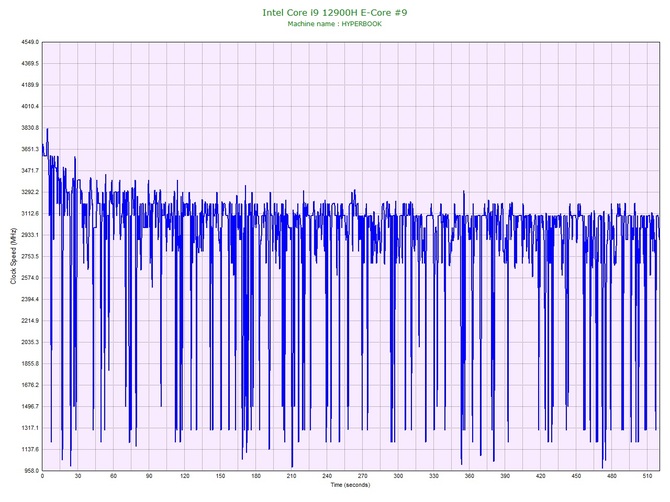Image resolution: width=670 pixels, height=502 pixels.
Task: Click the 1496.7 y-axis value
Action: [30, 406]
